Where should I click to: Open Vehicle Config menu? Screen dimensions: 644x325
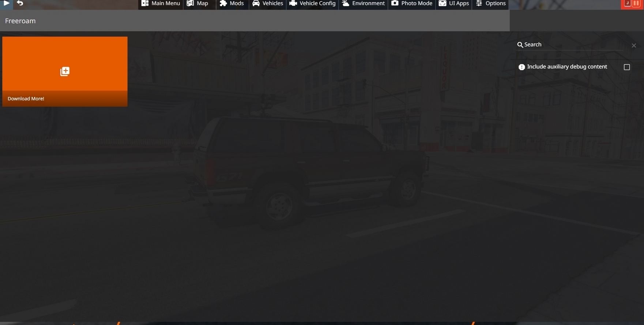coord(312,4)
